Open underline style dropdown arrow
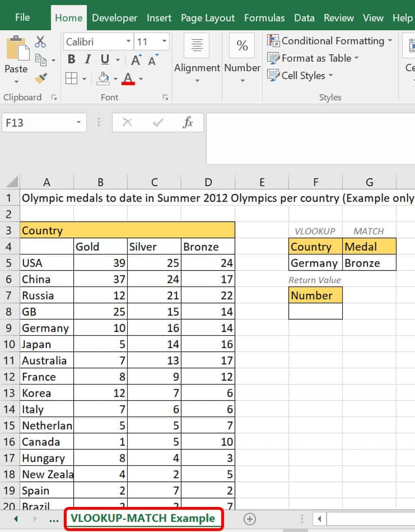The height and width of the screenshot is (532, 415). [118, 60]
